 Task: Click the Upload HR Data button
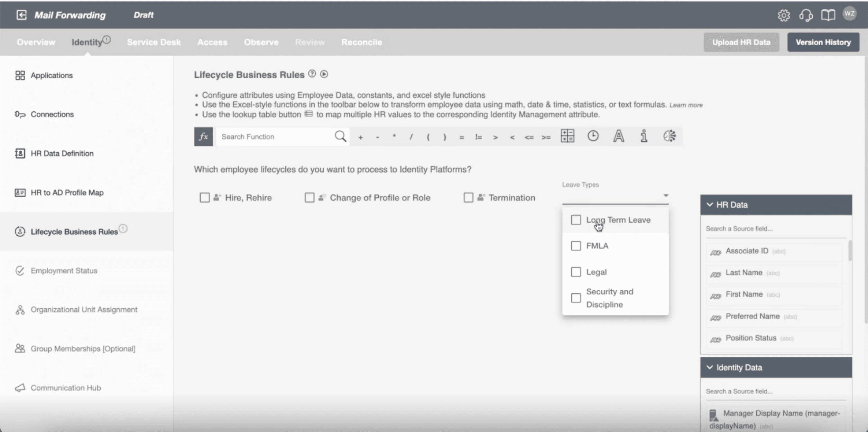741,42
